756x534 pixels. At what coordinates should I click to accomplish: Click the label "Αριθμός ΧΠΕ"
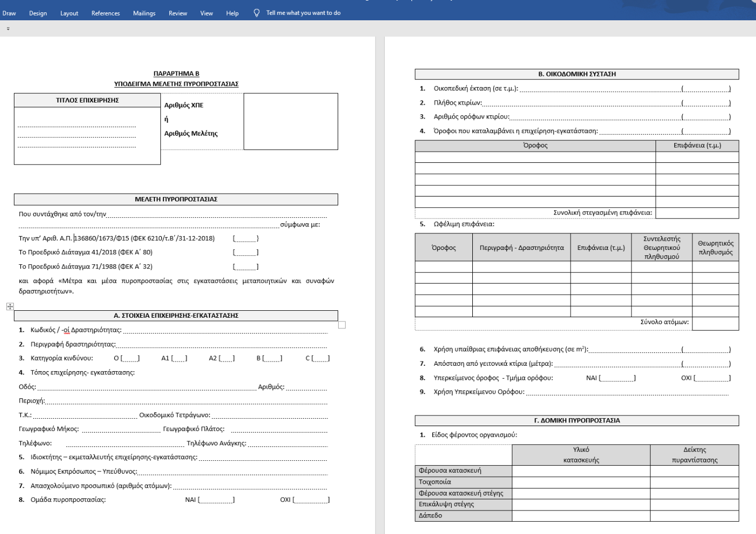pyautogui.click(x=184, y=105)
